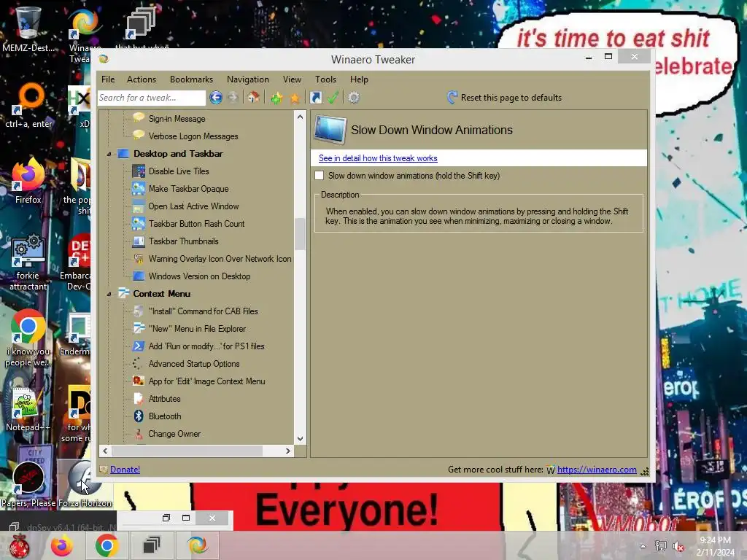Click the Change Owner icon

138,434
